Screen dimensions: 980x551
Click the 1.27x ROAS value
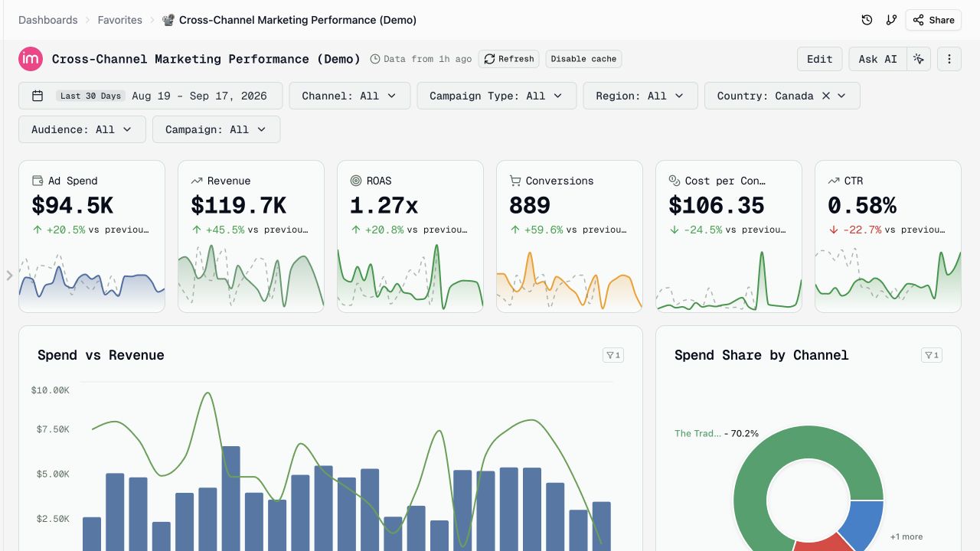384,205
